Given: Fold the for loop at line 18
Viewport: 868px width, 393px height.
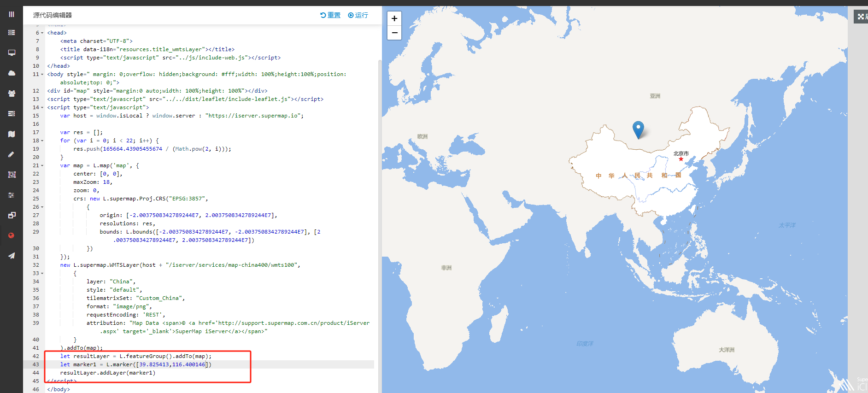Looking at the screenshot, I should 42,141.
